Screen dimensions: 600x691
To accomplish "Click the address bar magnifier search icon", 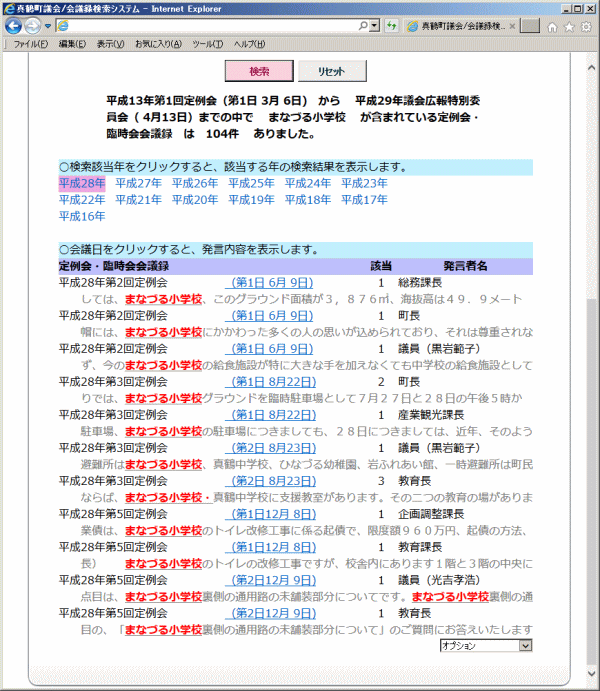I will pyautogui.click(x=363, y=26).
